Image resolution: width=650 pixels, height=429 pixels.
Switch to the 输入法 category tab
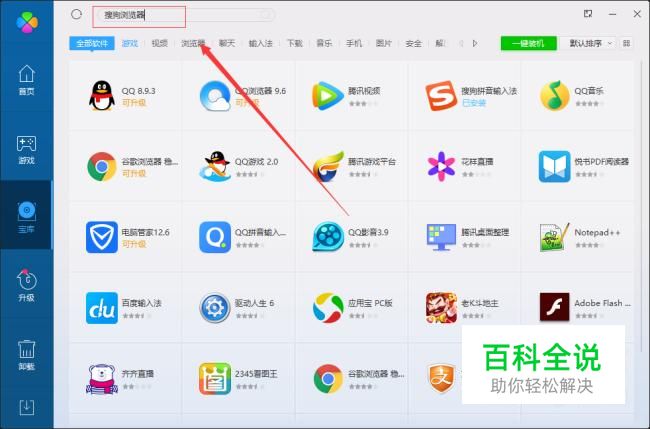point(261,43)
